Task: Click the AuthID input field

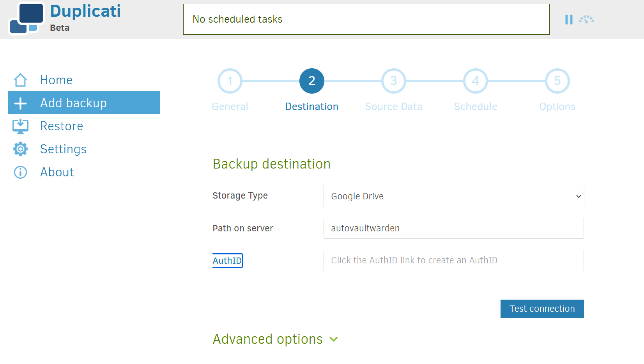Action: [x=454, y=260]
